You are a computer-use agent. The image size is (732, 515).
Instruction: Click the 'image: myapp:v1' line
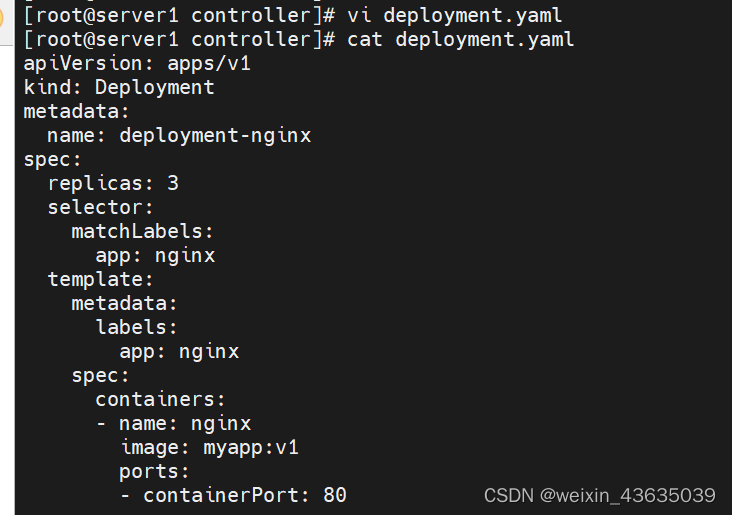click(x=210, y=448)
